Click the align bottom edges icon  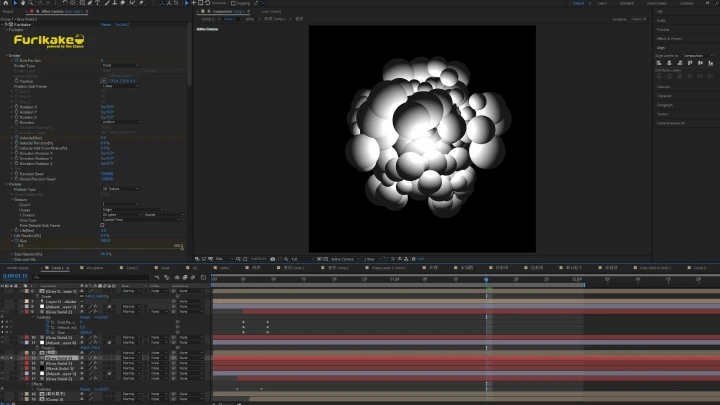point(710,63)
